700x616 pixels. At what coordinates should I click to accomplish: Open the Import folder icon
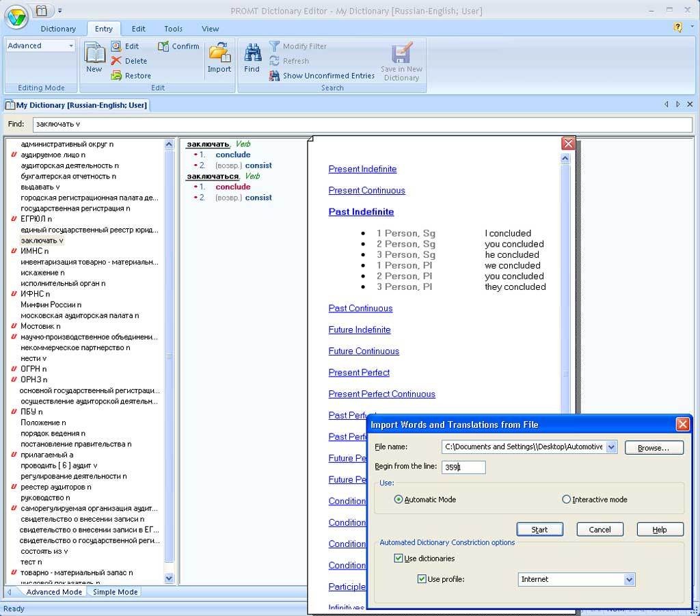point(219,53)
